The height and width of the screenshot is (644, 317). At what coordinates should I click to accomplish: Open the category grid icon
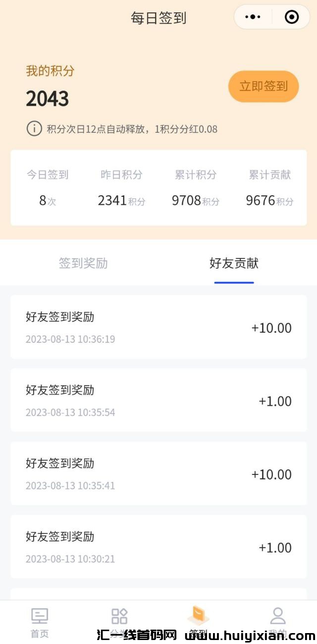point(119,617)
